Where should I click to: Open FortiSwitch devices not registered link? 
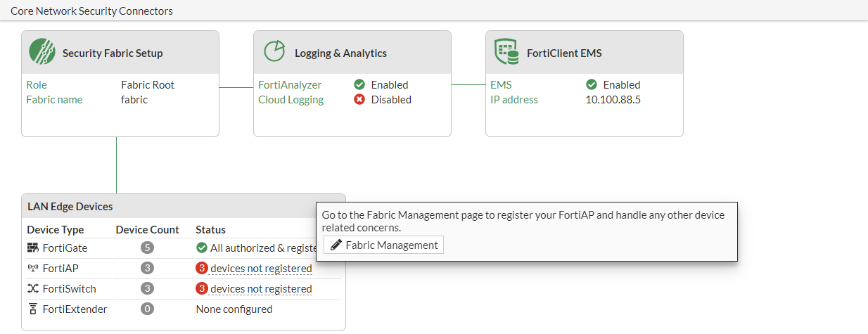coord(261,288)
